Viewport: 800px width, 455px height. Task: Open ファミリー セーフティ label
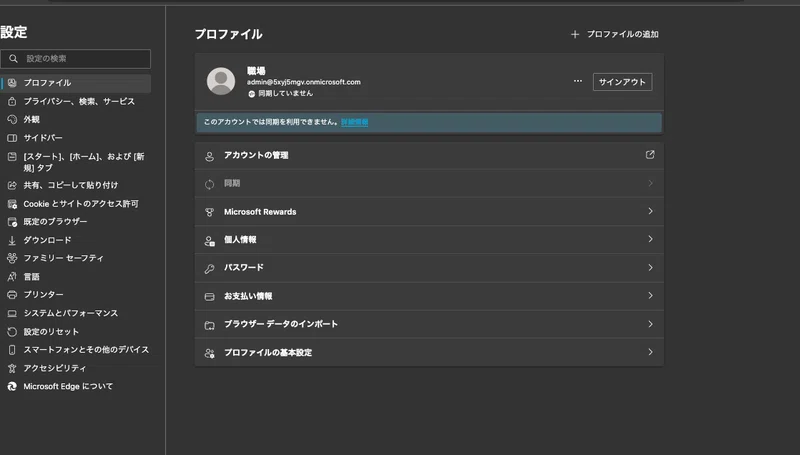[63, 259]
